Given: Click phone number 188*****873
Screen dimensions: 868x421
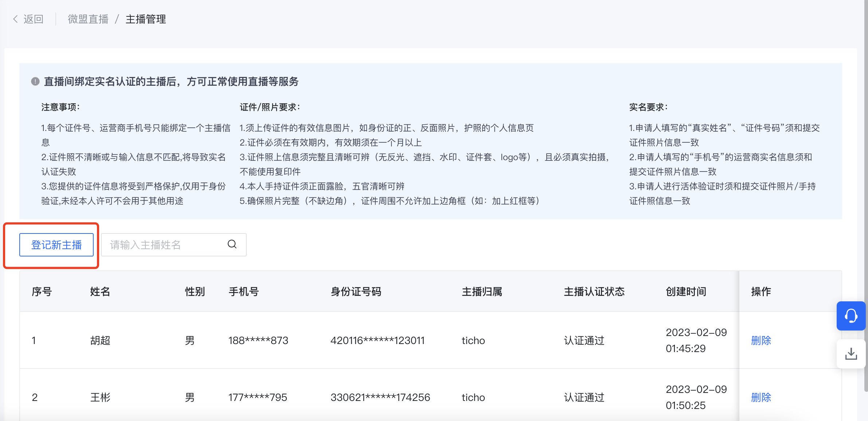Looking at the screenshot, I should 258,340.
